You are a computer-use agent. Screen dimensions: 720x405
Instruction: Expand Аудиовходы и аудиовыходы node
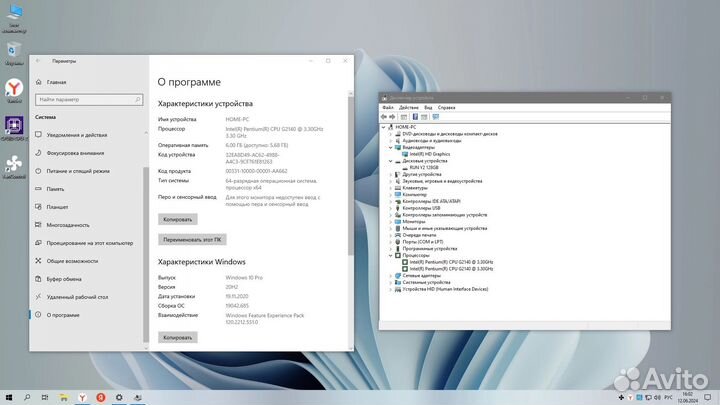pyautogui.click(x=391, y=141)
